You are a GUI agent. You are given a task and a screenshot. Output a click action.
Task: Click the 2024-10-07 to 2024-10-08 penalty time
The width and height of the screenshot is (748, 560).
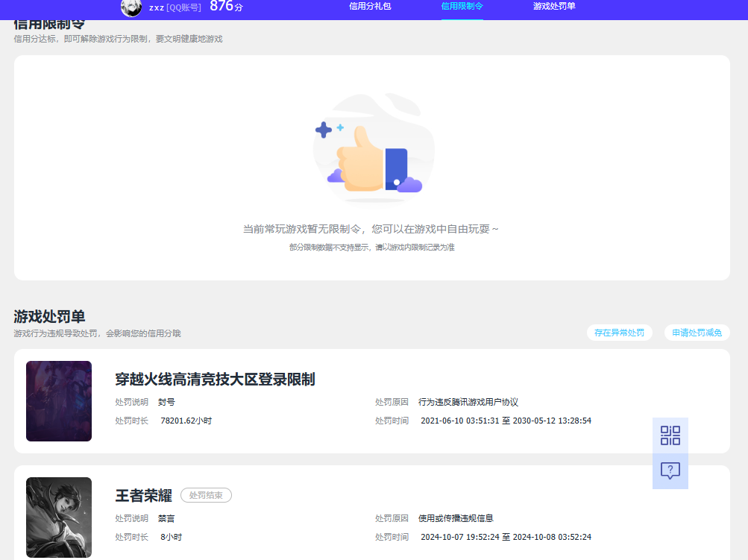[x=506, y=537]
